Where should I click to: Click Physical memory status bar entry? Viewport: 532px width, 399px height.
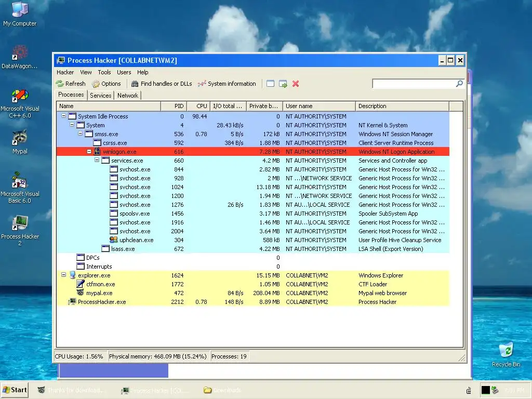[x=158, y=356]
